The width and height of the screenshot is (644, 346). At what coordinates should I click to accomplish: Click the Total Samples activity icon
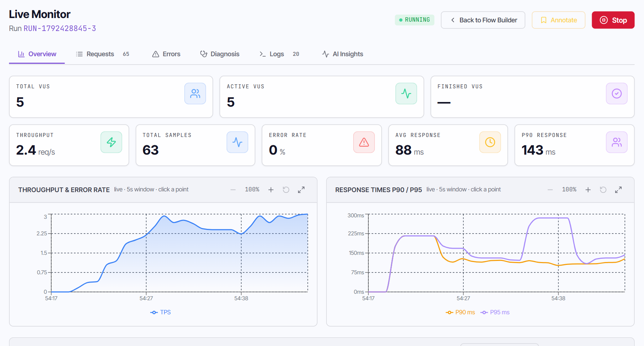tap(237, 142)
